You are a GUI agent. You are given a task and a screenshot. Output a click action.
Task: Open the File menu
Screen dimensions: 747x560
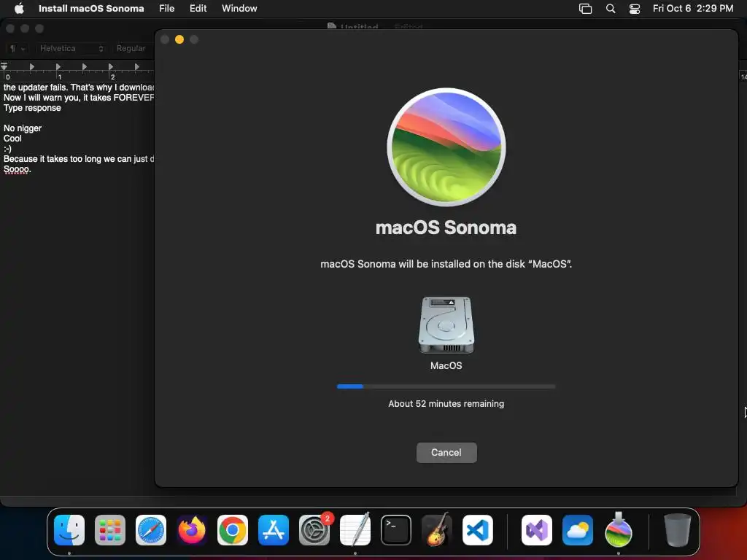(167, 8)
